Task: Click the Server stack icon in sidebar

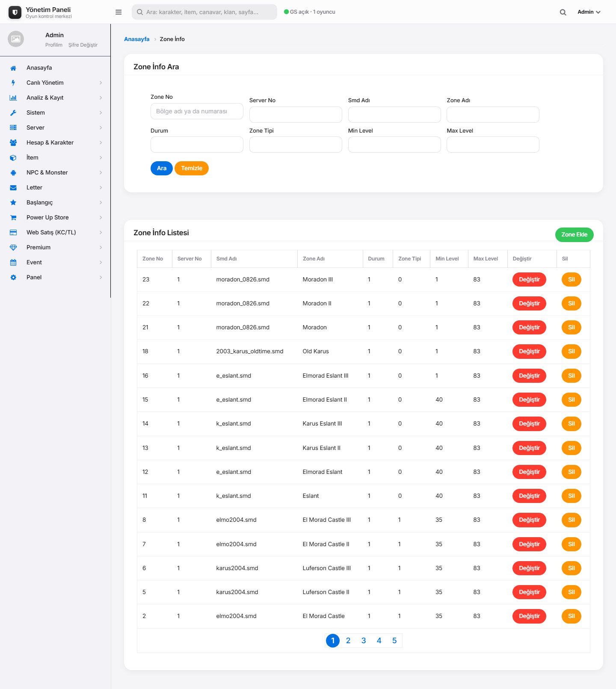Action: 13,128
